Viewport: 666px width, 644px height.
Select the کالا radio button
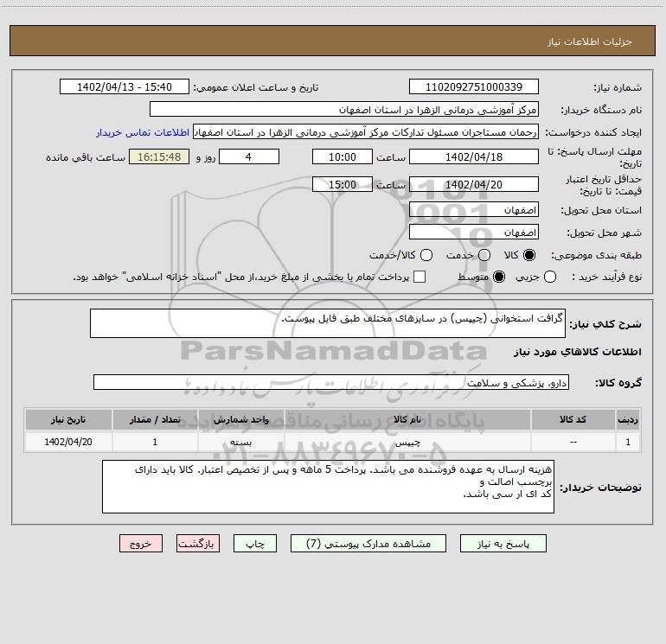click(x=529, y=255)
